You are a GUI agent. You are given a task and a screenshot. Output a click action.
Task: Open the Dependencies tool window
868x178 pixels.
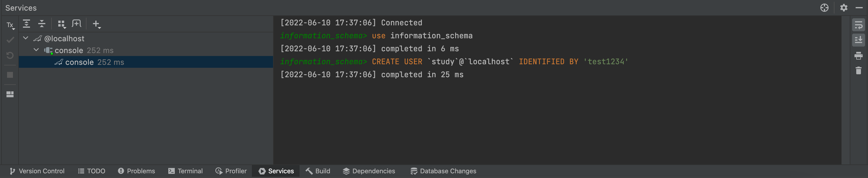click(x=369, y=171)
